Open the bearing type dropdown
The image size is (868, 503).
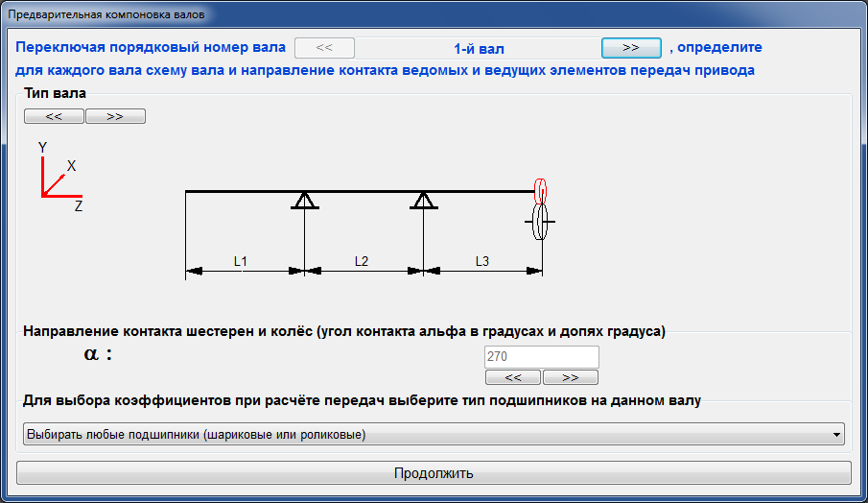(x=434, y=434)
